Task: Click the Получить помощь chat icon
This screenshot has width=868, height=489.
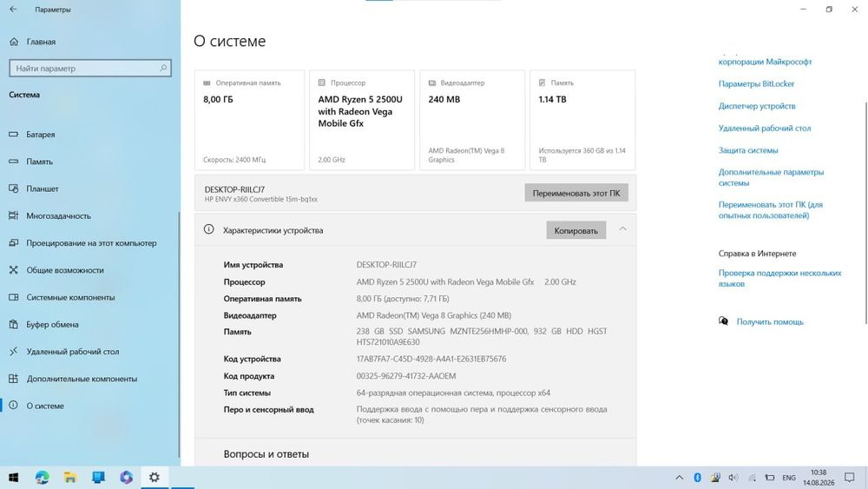Action: pos(724,321)
